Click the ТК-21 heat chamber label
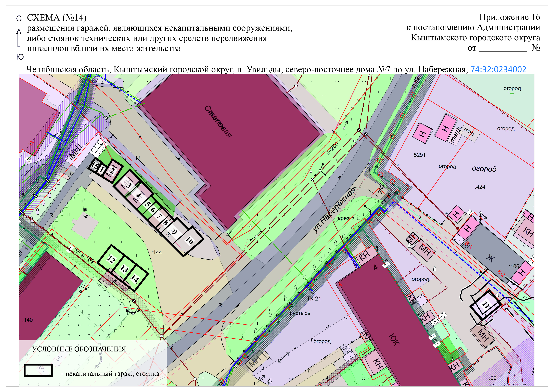554x392 pixels. coord(314,299)
